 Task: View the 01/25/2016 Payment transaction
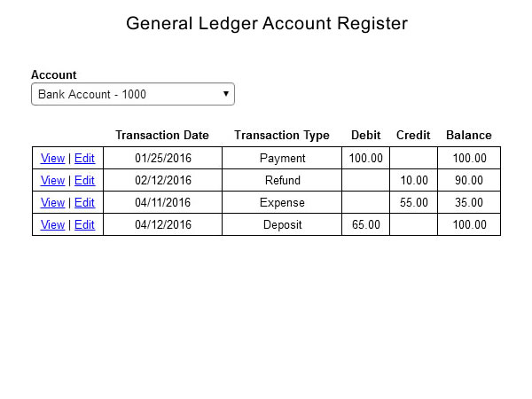pos(52,158)
